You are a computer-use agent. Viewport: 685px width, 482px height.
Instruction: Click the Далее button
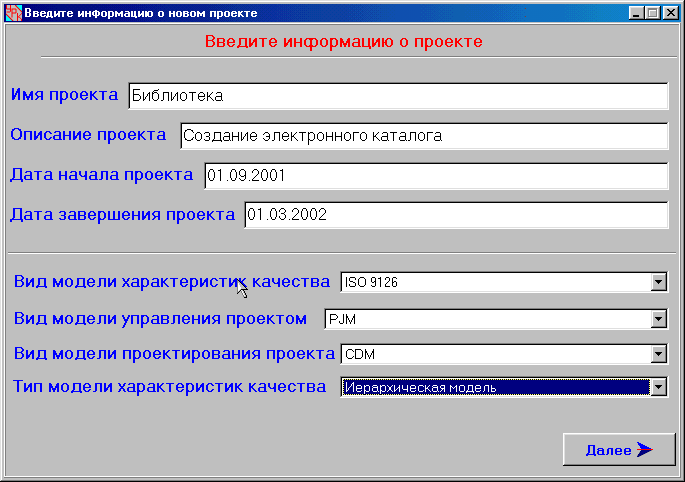[619, 449]
